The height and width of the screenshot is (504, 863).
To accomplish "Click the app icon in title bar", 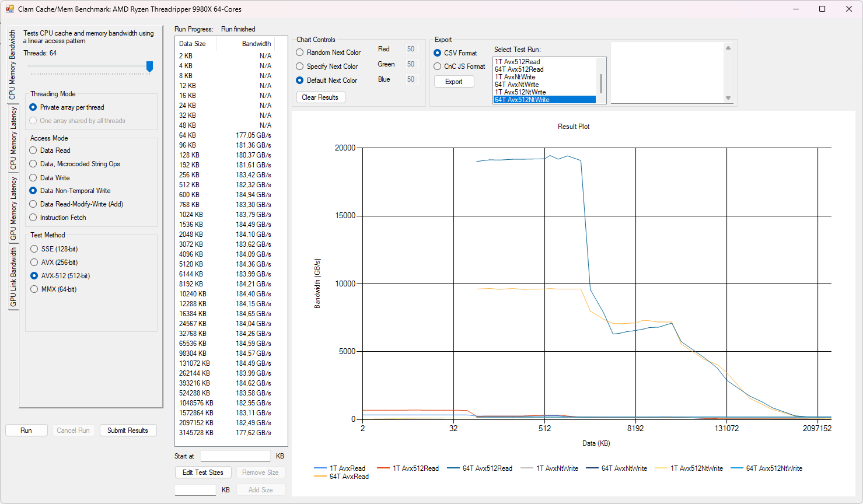I will (10, 9).
